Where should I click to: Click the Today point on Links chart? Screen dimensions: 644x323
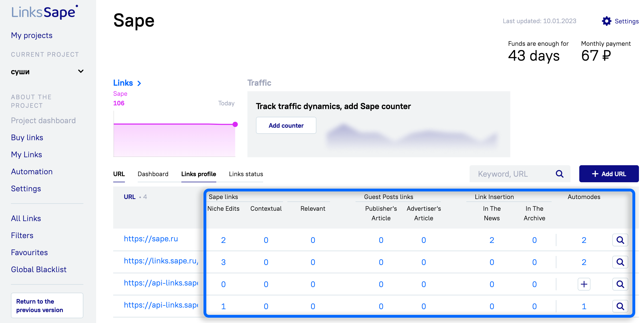(x=235, y=124)
